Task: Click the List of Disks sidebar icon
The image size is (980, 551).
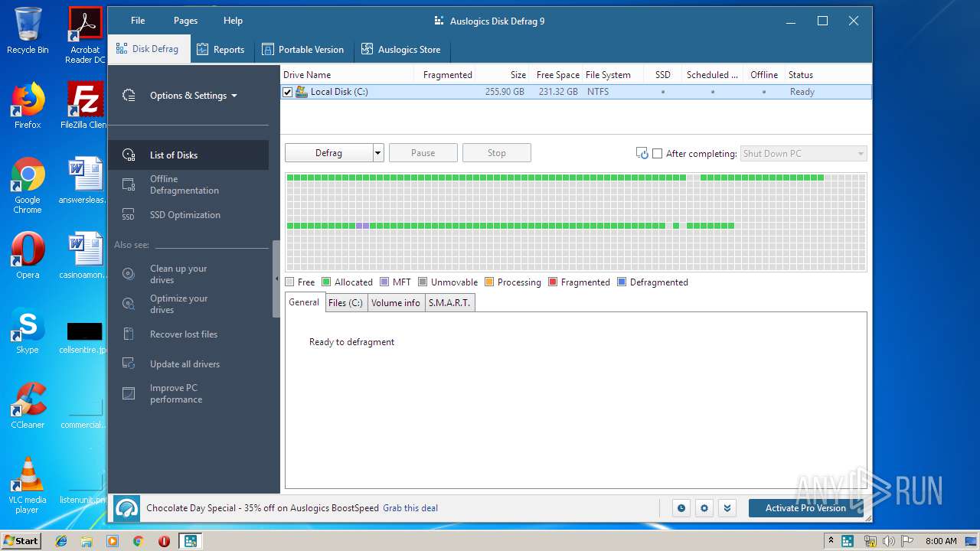Action: pyautogui.click(x=129, y=155)
